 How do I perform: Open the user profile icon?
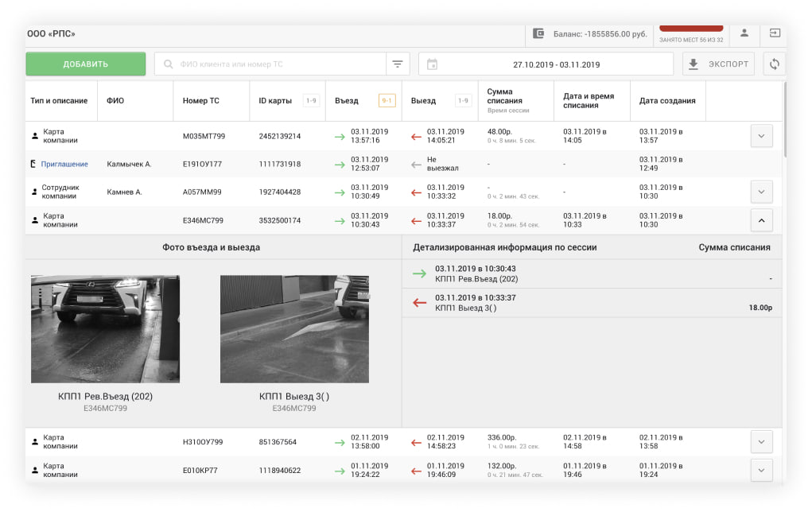[744, 33]
